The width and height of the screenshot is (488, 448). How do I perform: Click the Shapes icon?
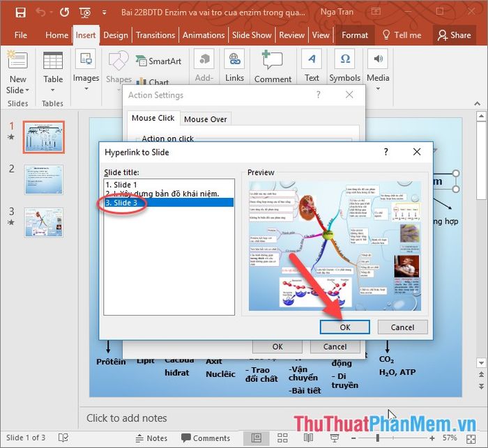pyautogui.click(x=119, y=61)
